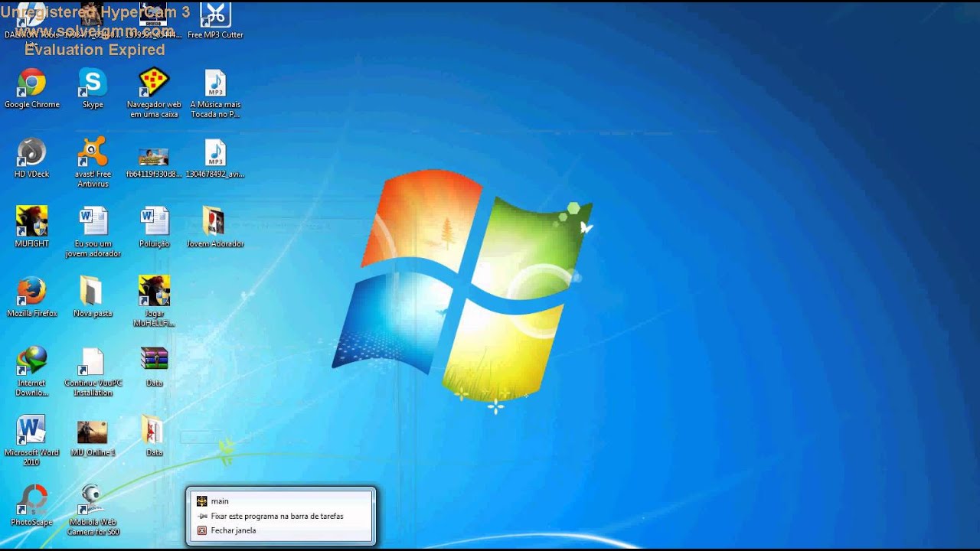This screenshot has width=980, height=551.
Task: Choose Fechar janela in the jump list
Action: pyautogui.click(x=282, y=530)
